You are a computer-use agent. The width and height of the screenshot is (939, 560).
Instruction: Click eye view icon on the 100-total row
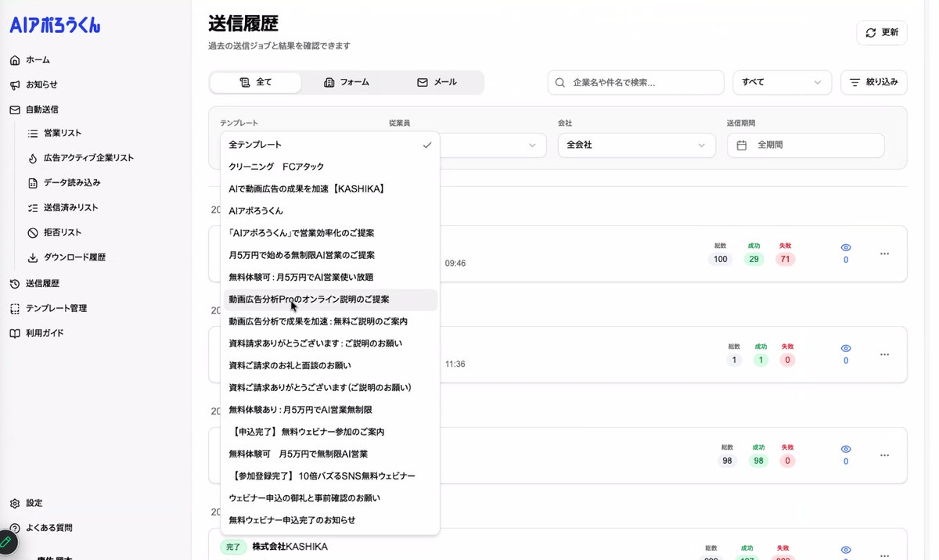[846, 248]
